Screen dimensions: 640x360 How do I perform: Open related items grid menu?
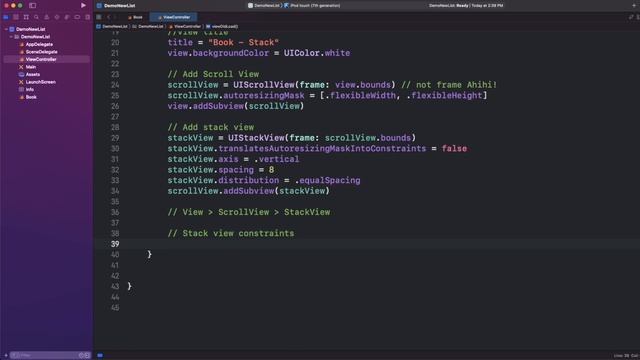(x=99, y=17)
